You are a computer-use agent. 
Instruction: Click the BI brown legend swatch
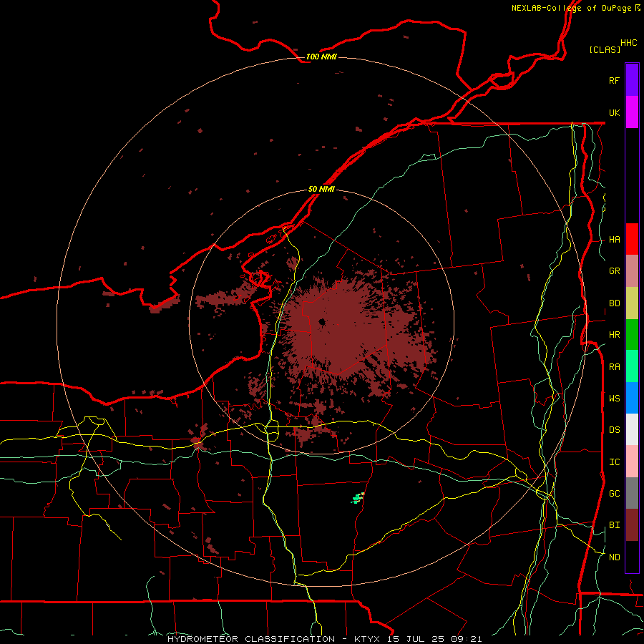point(632,525)
